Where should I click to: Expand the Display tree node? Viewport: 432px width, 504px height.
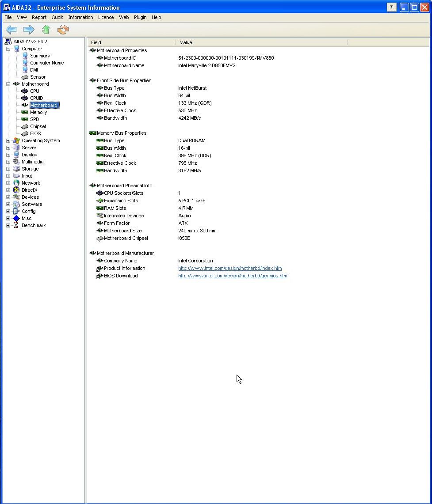coord(8,155)
